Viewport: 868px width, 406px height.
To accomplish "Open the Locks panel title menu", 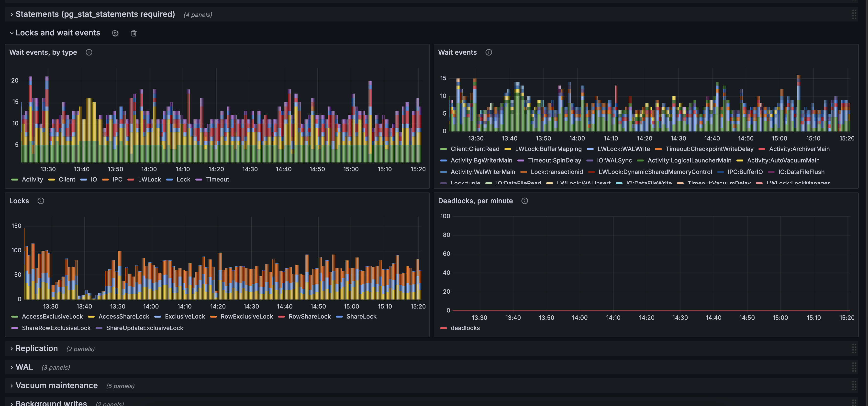I will [x=19, y=201].
